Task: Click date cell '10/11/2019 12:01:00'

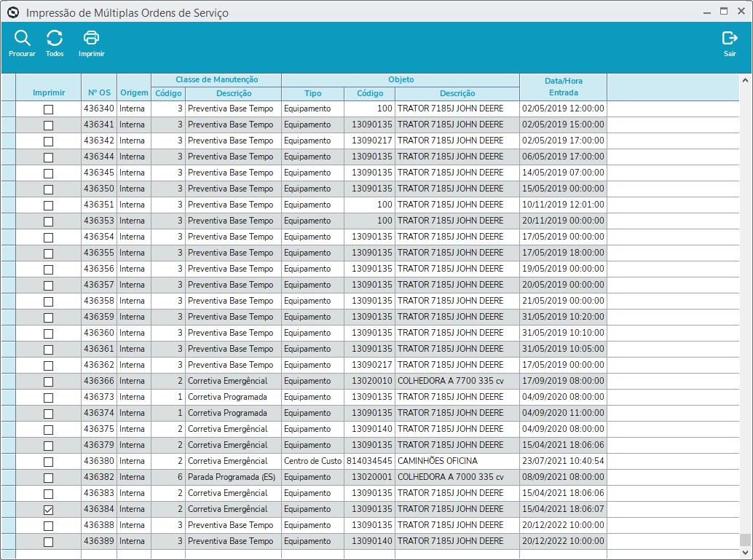Action: [564, 205]
